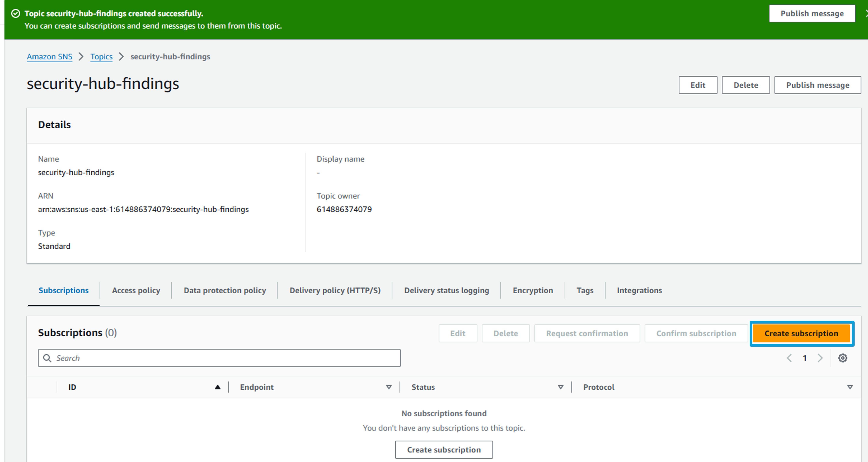This screenshot has width=868, height=462.
Task: Click the Subscriptions (0) heading
Action: point(78,333)
